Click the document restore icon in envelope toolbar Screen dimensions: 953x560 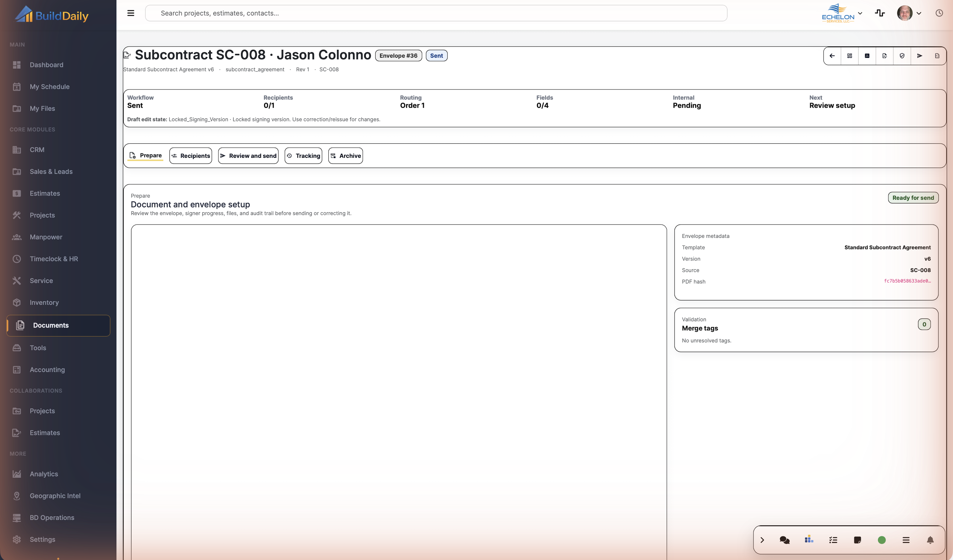coord(937,56)
